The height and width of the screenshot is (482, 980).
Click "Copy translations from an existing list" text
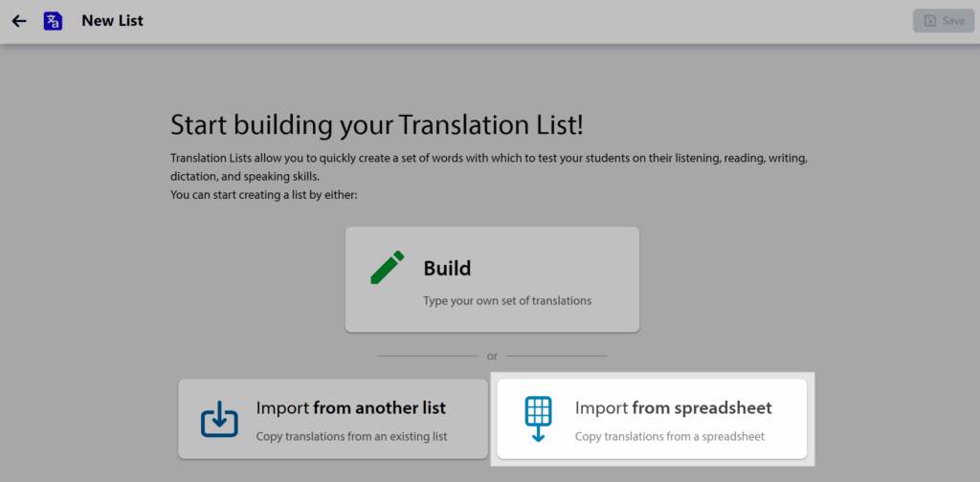(352, 436)
